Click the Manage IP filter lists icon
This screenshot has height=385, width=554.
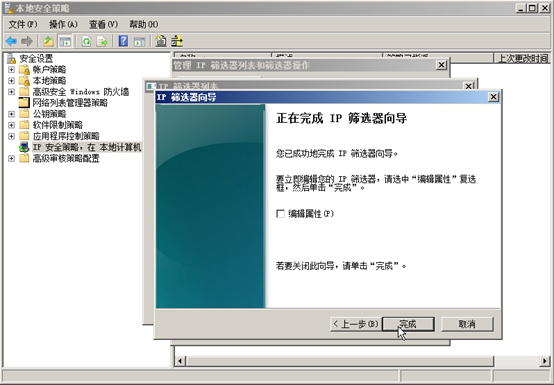(x=177, y=41)
